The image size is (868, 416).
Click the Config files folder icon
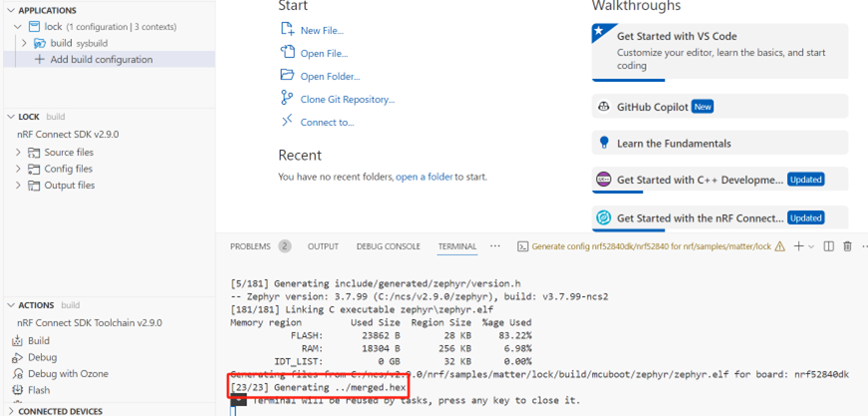point(34,169)
